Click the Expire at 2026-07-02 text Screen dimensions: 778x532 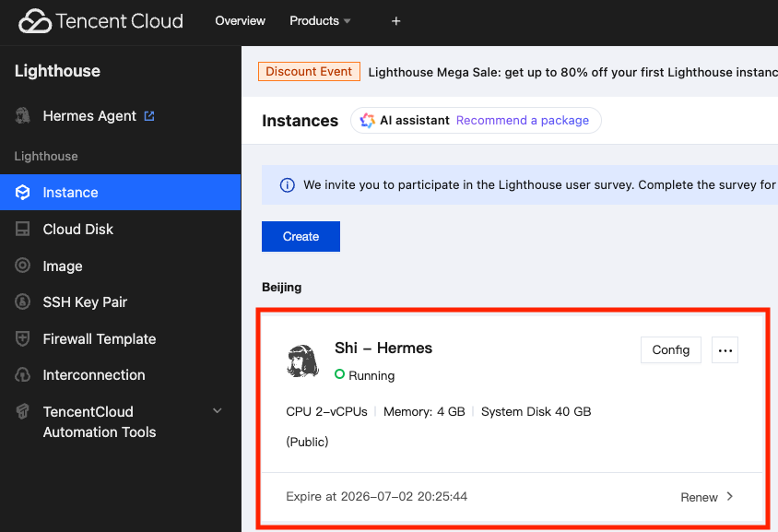point(377,496)
